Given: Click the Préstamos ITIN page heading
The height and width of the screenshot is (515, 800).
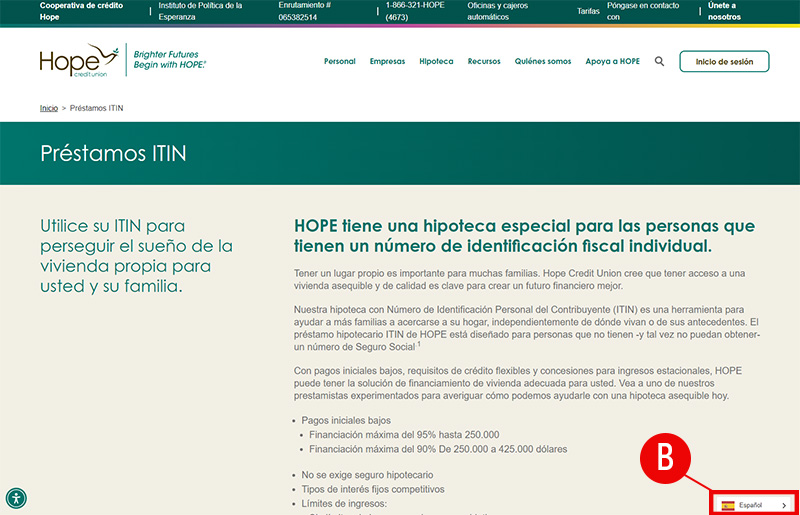Looking at the screenshot, I should click(x=113, y=153).
